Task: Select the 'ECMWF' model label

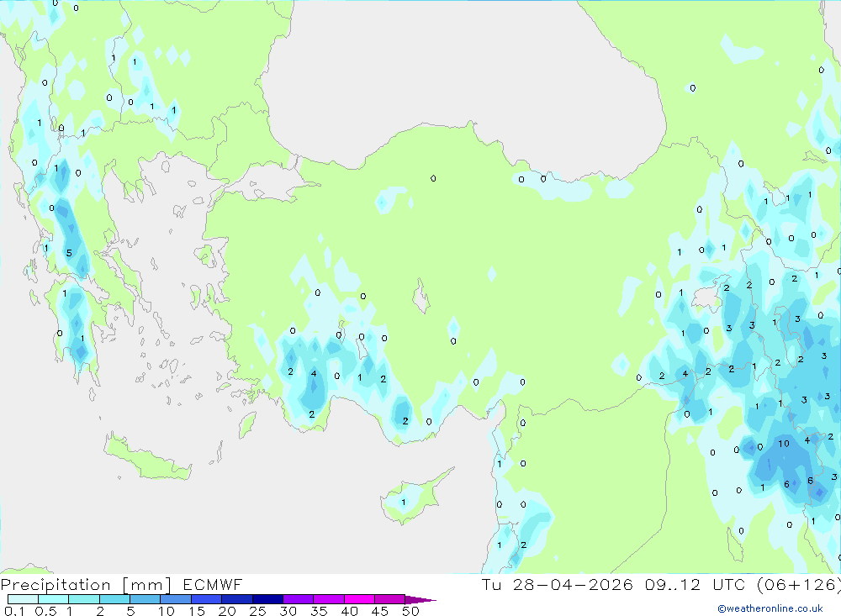Action: tap(213, 585)
